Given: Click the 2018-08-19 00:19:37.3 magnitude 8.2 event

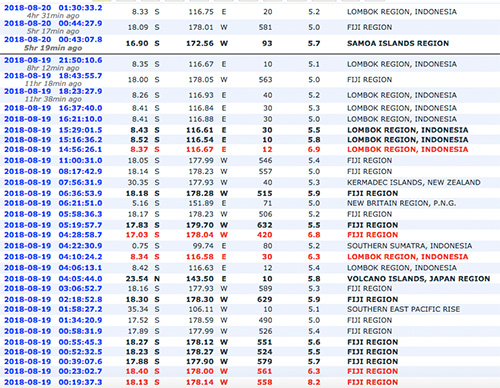Looking at the screenshot, I should (53, 382).
